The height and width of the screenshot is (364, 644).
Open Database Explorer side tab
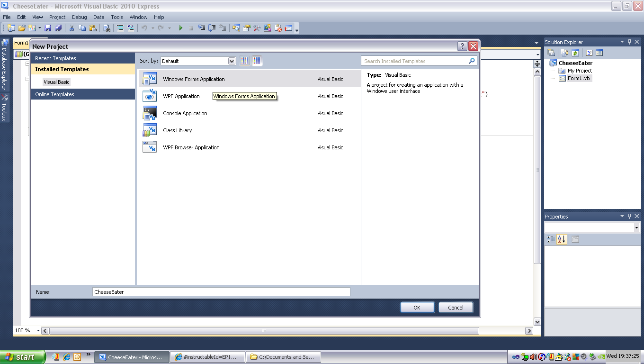[4, 65]
